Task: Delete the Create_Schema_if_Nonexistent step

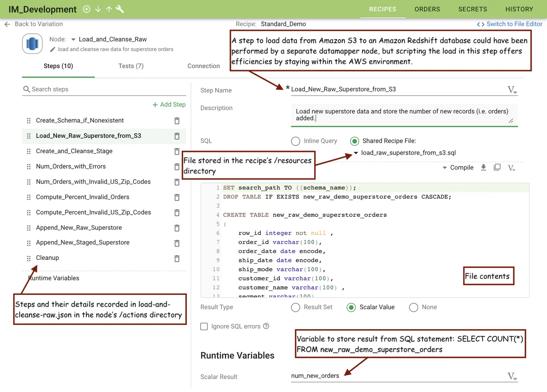Action: pyautogui.click(x=177, y=121)
